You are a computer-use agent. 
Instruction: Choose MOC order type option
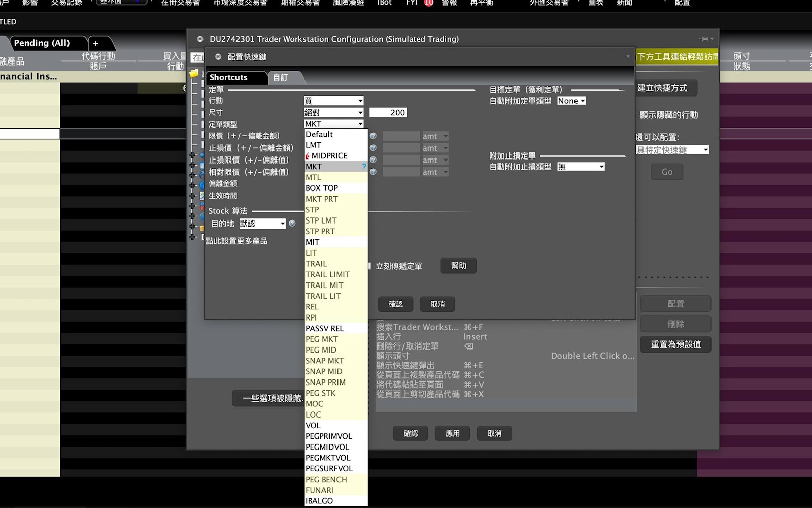pyautogui.click(x=335, y=404)
